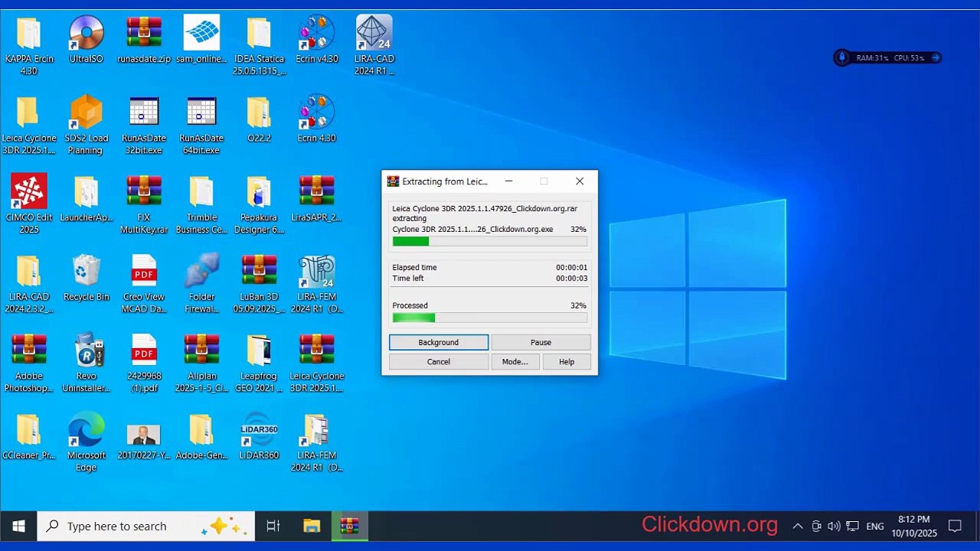Launch Microsoft Edge from desktop
This screenshot has width=980, height=551.
pyautogui.click(x=87, y=442)
